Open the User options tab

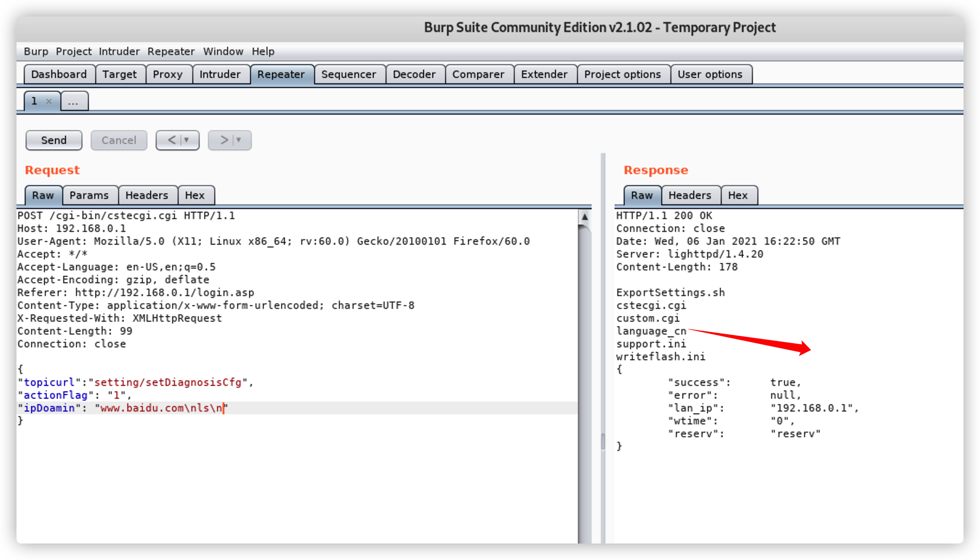point(710,74)
